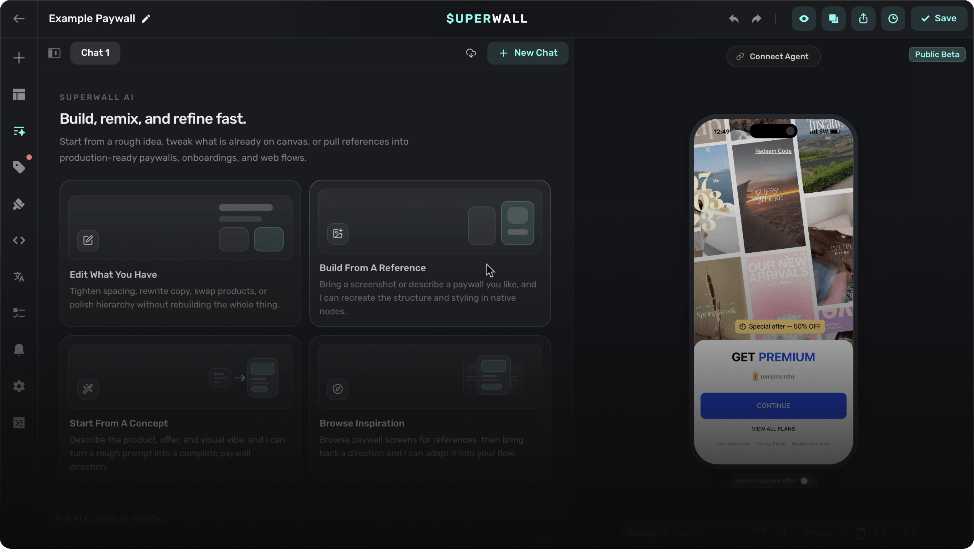The height and width of the screenshot is (560, 974).
Task: Switch to the Chat 1 tab
Action: point(95,53)
